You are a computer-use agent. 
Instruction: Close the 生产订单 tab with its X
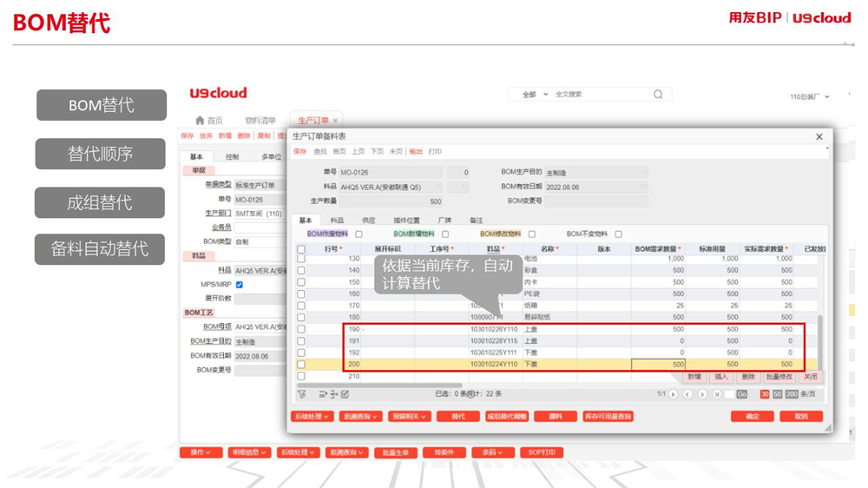(x=335, y=120)
